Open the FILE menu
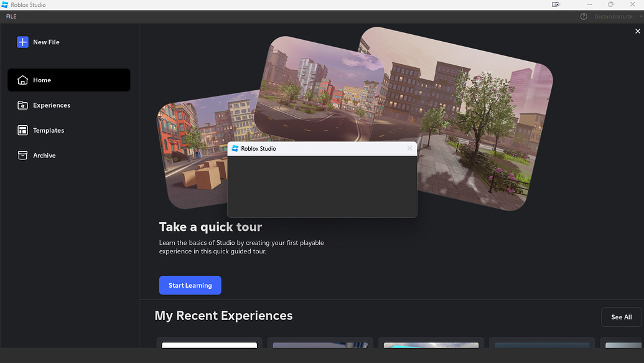This screenshot has width=644, height=363. tap(11, 16)
